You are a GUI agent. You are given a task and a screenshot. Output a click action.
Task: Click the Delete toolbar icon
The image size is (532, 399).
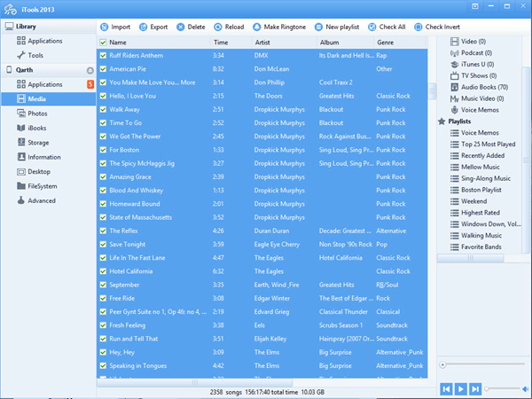[181, 27]
